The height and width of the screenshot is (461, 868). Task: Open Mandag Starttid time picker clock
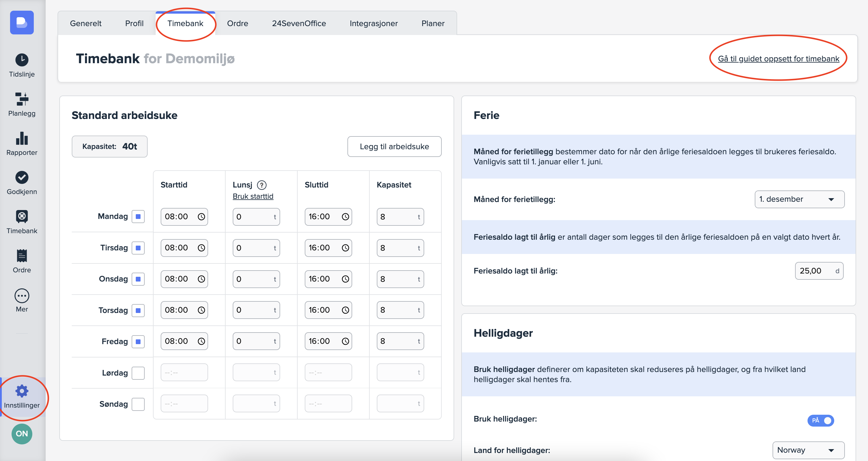point(201,217)
